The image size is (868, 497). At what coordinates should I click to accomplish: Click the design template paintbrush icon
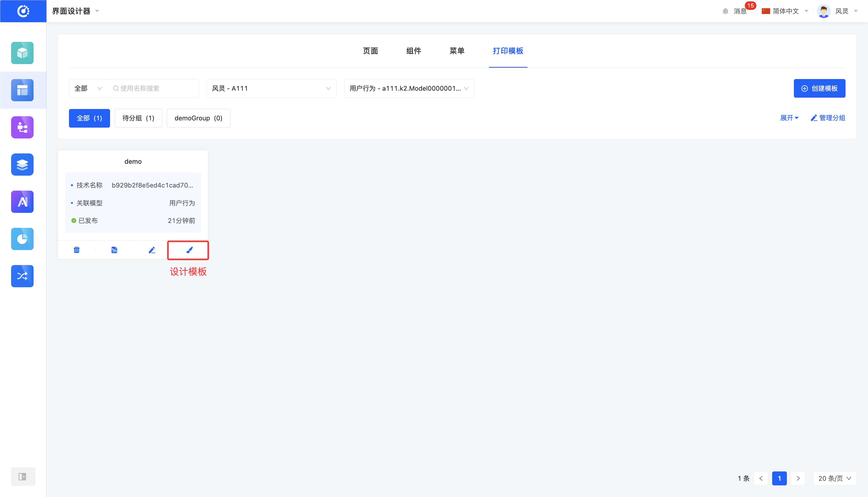click(x=189, y=250)
